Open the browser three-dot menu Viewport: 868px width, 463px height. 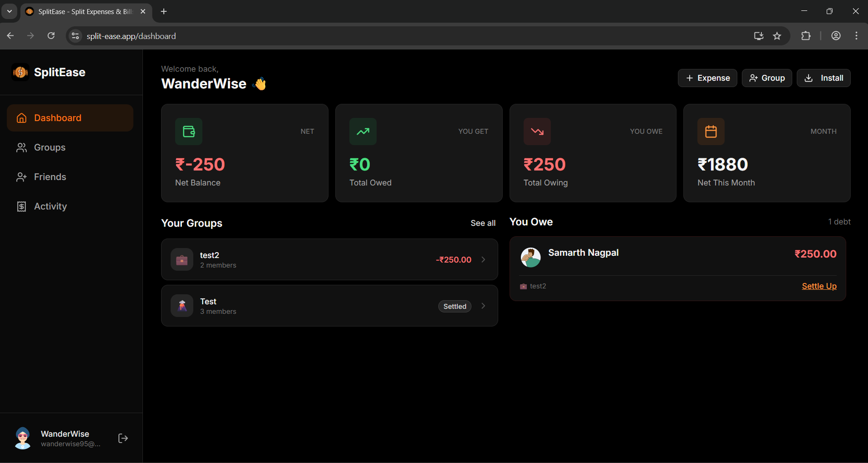click(856, 36)
